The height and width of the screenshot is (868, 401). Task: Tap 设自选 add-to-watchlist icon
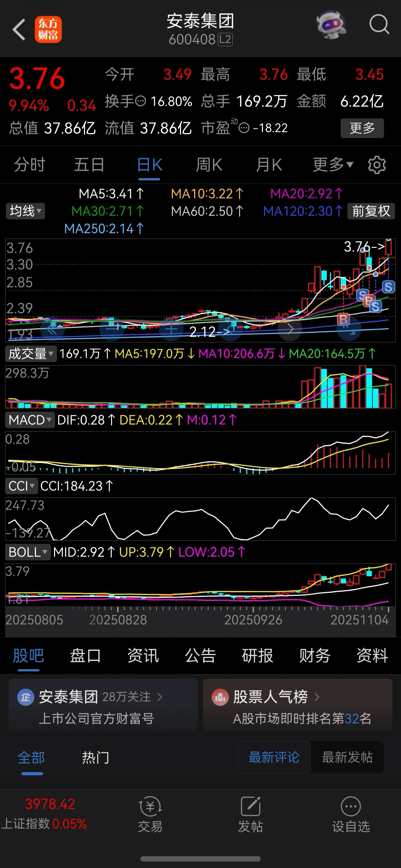351,814
